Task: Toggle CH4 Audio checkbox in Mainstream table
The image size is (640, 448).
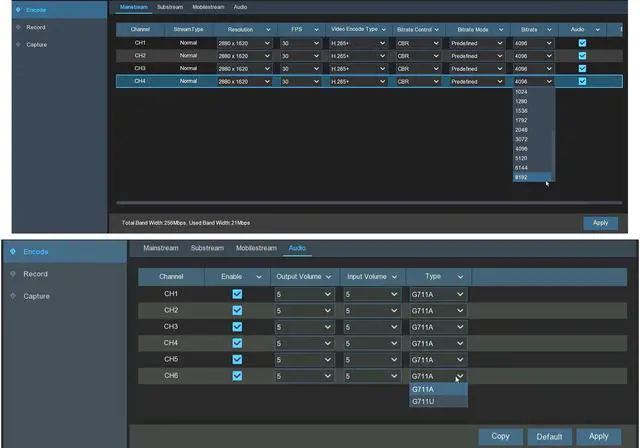Action: (x=582, y=81)
